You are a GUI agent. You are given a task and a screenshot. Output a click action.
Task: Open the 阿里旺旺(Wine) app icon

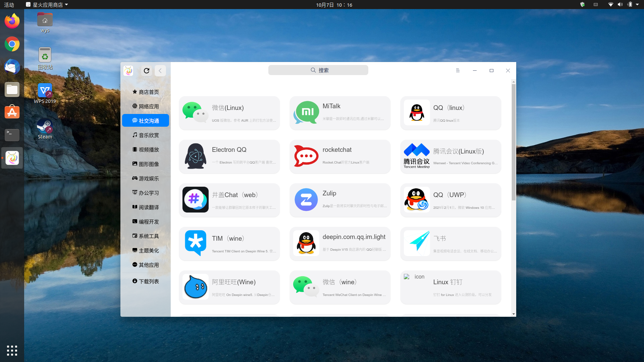click(195, 287)
